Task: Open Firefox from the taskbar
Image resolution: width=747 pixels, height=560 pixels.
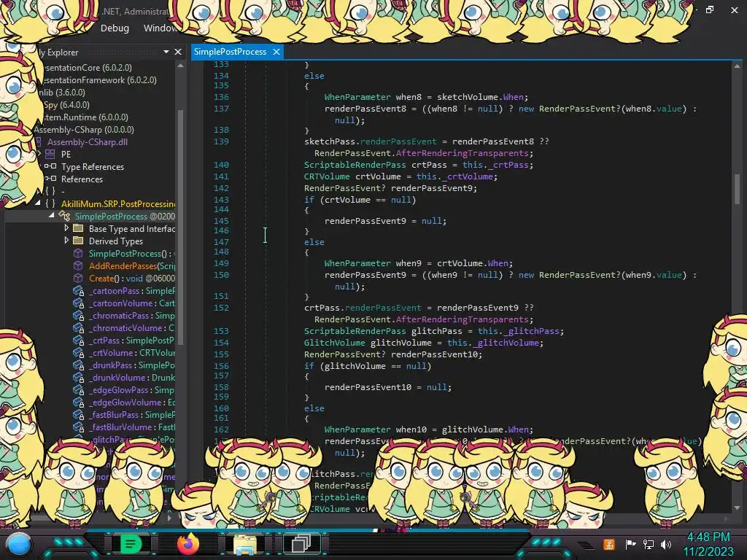Action: [x=187, y=543]
